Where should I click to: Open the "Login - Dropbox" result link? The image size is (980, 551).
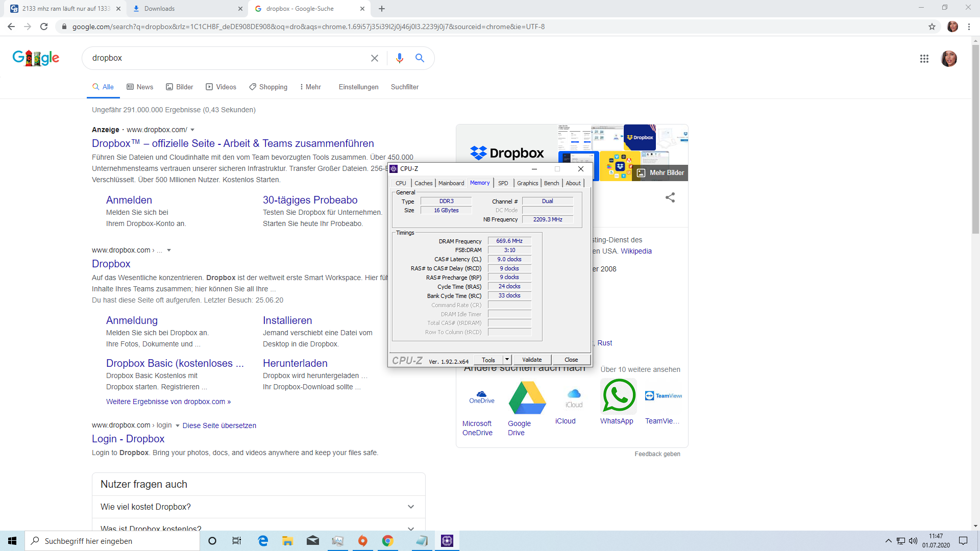[128, 439]
